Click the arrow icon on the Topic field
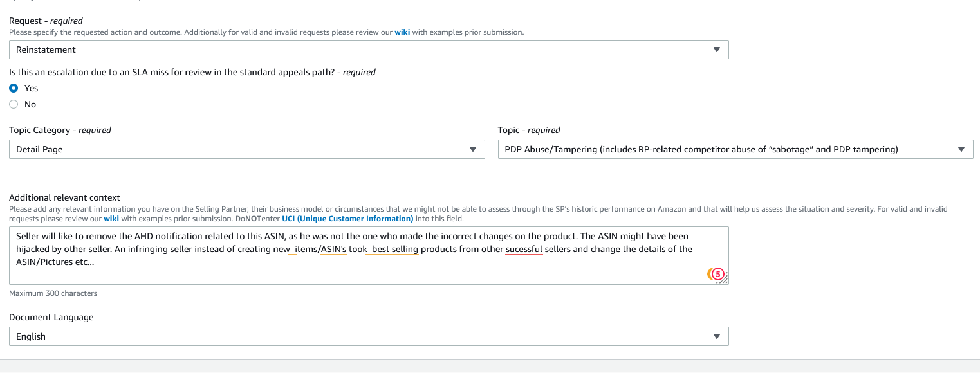 pos(961,149)
